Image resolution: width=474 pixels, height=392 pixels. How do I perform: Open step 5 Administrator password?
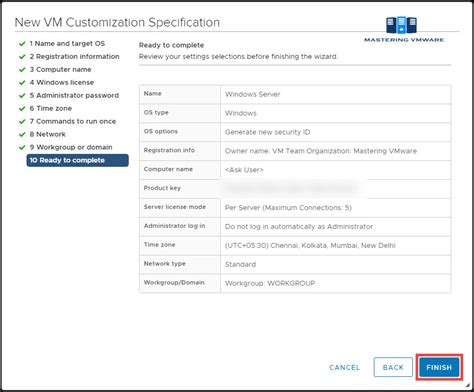(x=74, y=95)
